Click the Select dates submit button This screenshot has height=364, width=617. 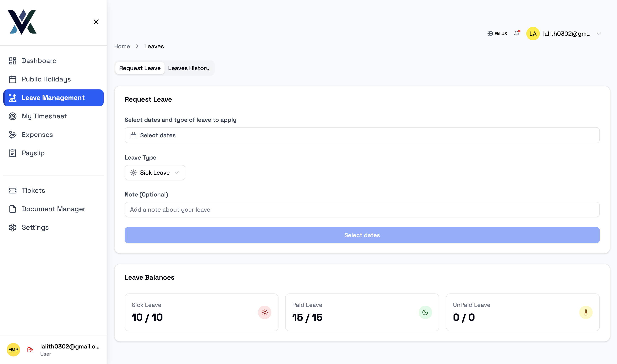(362, 235)
